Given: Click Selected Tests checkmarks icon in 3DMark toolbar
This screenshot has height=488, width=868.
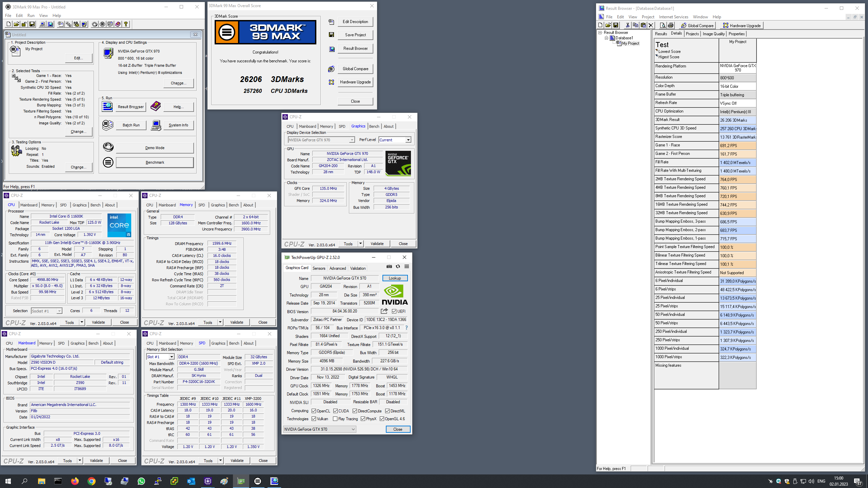Looking at the screenshot, I should tap(68, 24).
